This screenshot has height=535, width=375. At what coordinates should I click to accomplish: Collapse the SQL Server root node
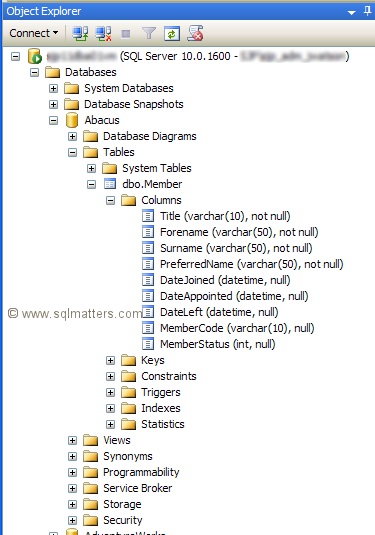click(x=15, y=56)
